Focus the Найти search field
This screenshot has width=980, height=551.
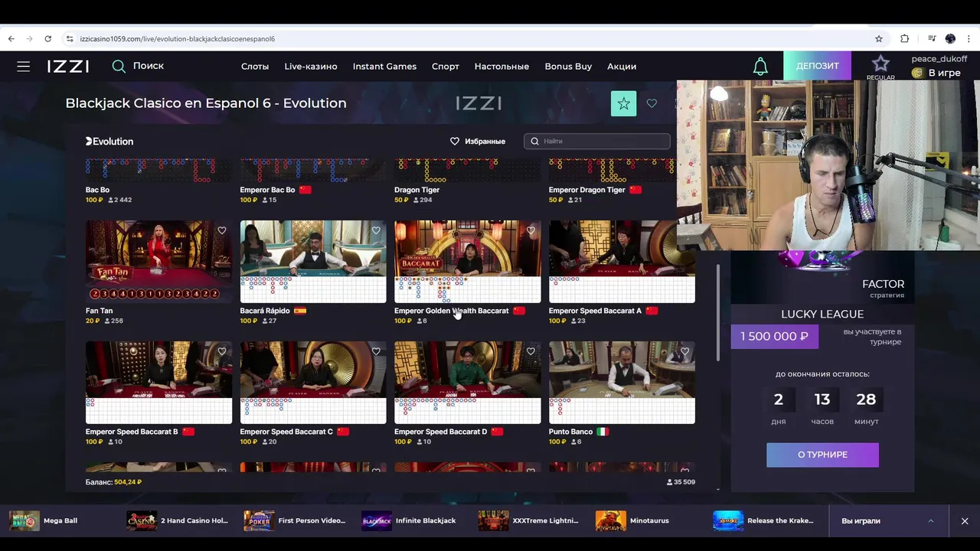coord(597,142)
